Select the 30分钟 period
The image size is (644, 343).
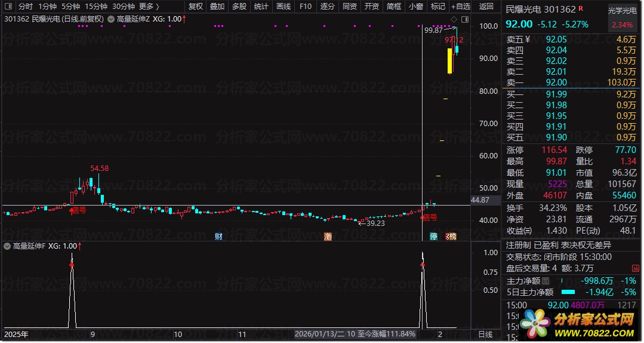[123, 6]
